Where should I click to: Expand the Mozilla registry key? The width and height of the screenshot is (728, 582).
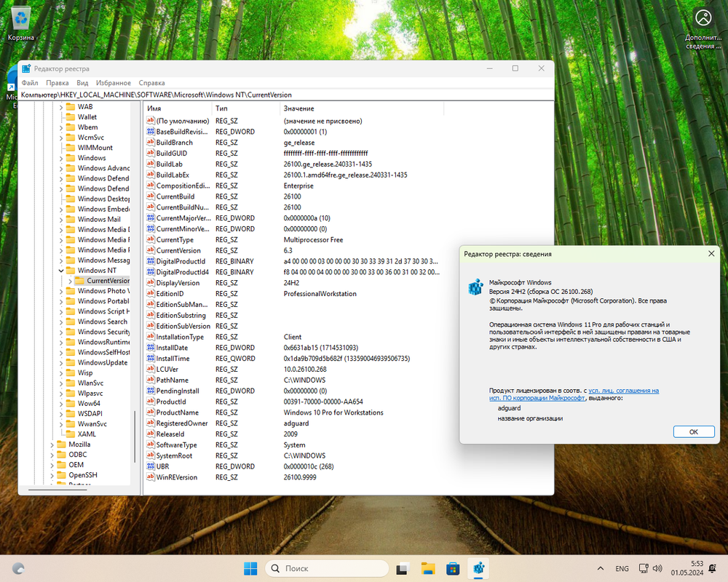coord(52,445)
